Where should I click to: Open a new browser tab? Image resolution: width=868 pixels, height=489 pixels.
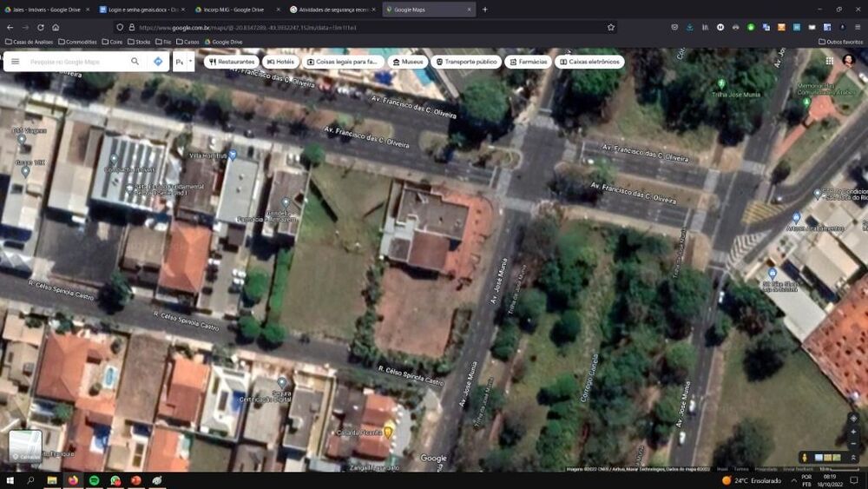point(485,10)
